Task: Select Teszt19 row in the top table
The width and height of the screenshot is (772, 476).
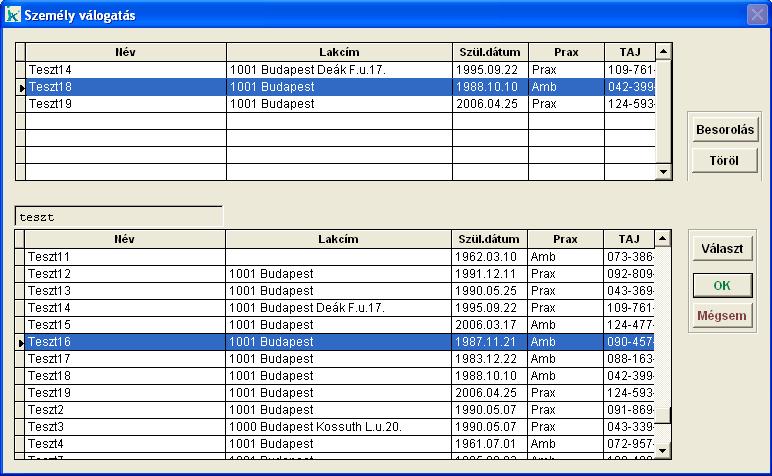Action: tap(125, 104)
